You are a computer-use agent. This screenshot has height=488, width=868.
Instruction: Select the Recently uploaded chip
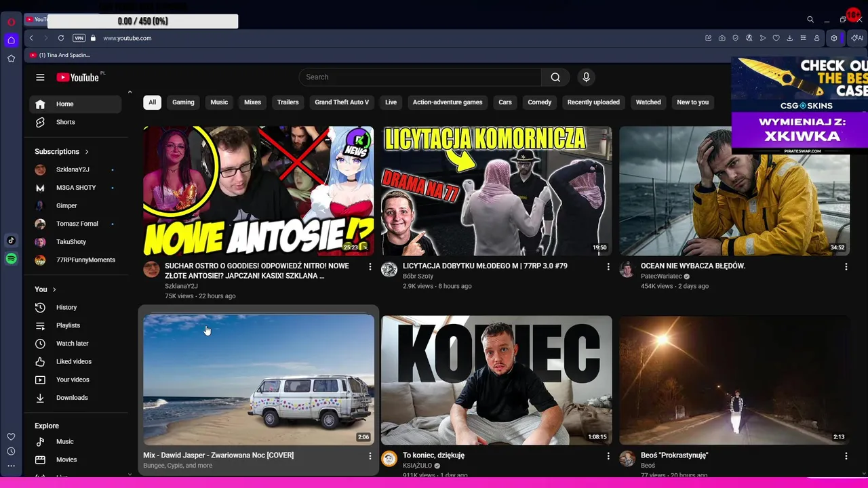click(593, 102)
